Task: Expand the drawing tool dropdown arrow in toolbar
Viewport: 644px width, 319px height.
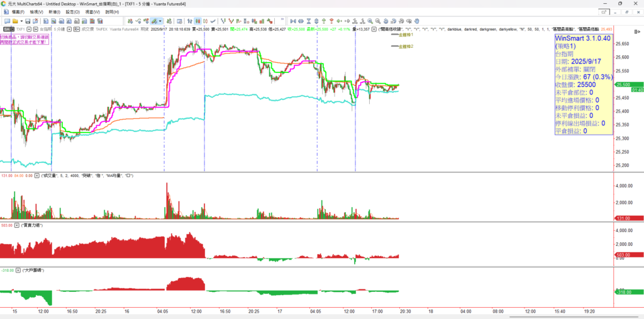Action: tap(161, 21)
